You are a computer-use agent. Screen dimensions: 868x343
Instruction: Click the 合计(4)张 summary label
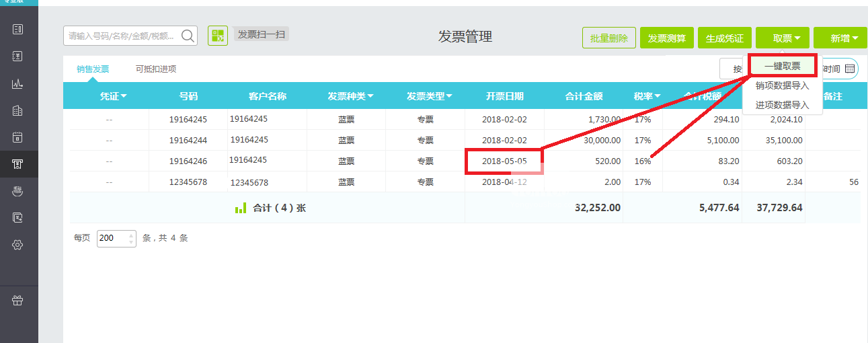[x=279, y=208]
